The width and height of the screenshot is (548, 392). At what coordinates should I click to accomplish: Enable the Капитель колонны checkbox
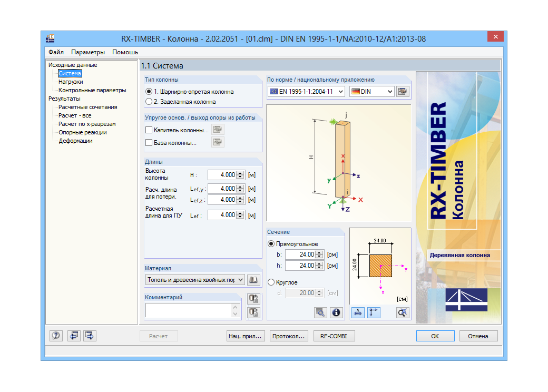tap(148, 129)
